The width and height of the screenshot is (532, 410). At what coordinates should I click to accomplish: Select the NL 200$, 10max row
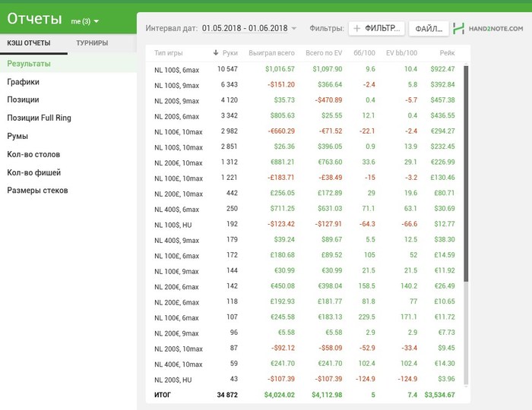coord(304,348)
